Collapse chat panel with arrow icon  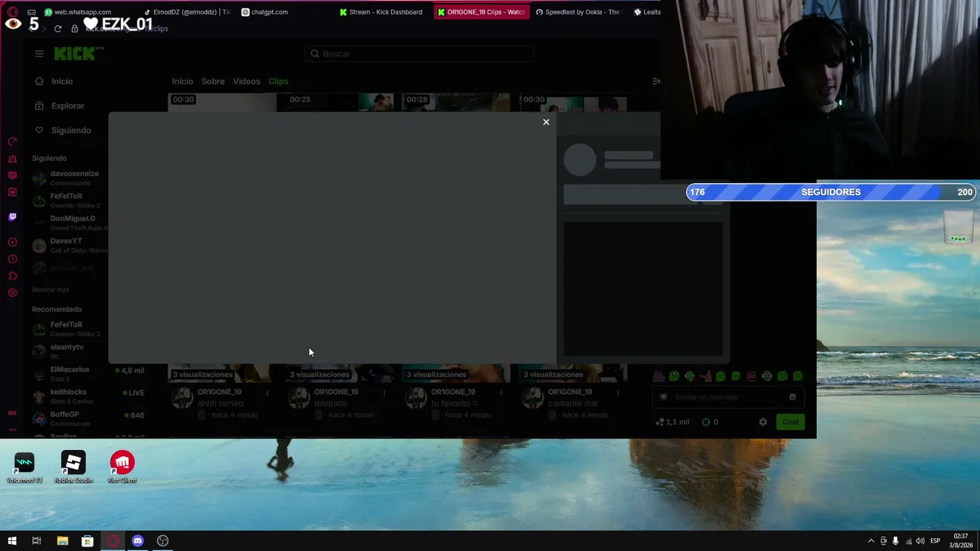point(655,81)
